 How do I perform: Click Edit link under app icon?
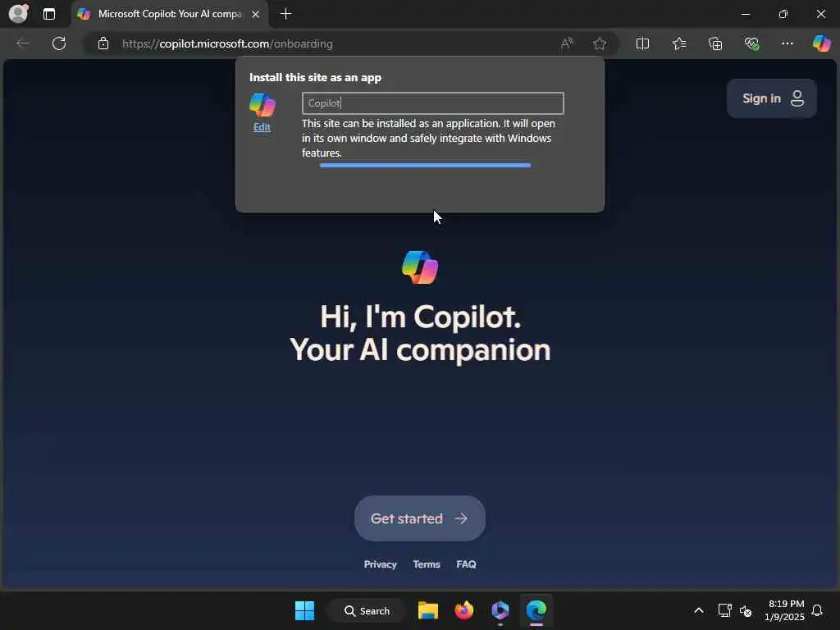[262, 127]
